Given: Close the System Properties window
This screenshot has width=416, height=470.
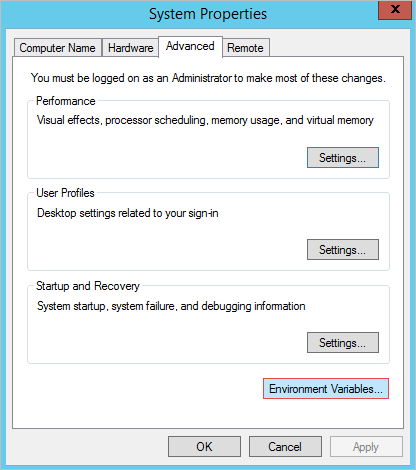Looking at the screenshot, I should [x=395, y=10].
